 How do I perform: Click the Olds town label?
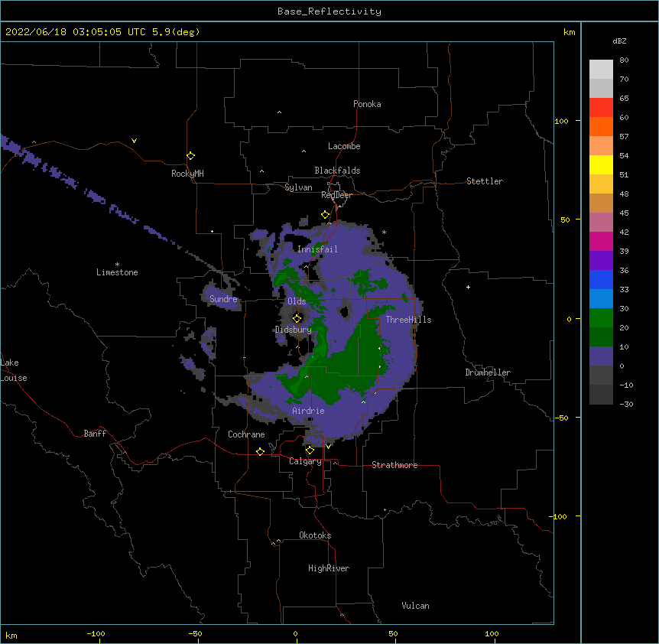[297, 301]
